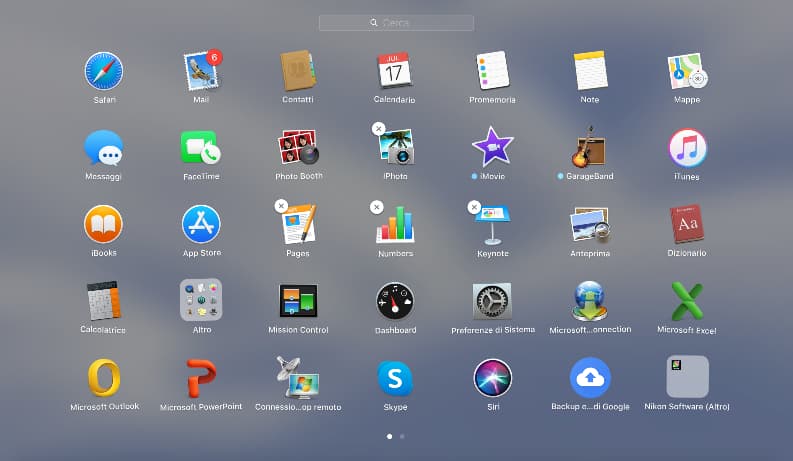Click the Mail unread badge showing 6
The width and height of the screenshot is (793, 461).
point(214,57)
